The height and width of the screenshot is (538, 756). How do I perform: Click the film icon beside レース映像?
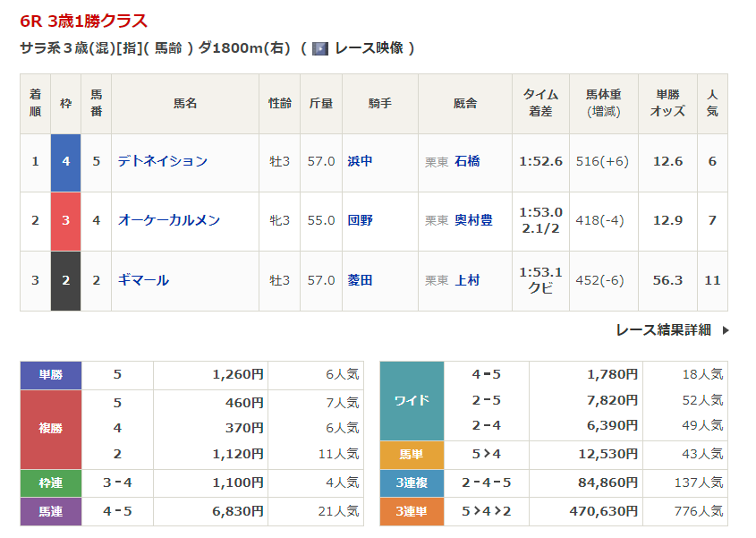click(319, 48)
